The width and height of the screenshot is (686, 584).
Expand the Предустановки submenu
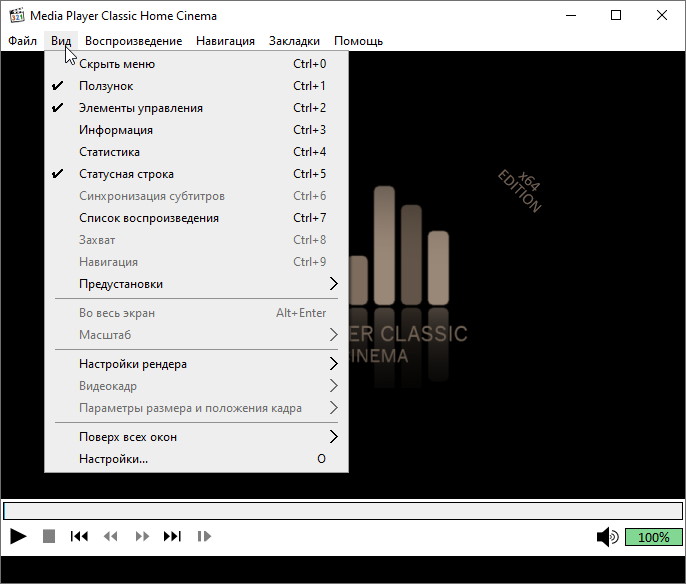pyautogui.click(x=196, y=284)
